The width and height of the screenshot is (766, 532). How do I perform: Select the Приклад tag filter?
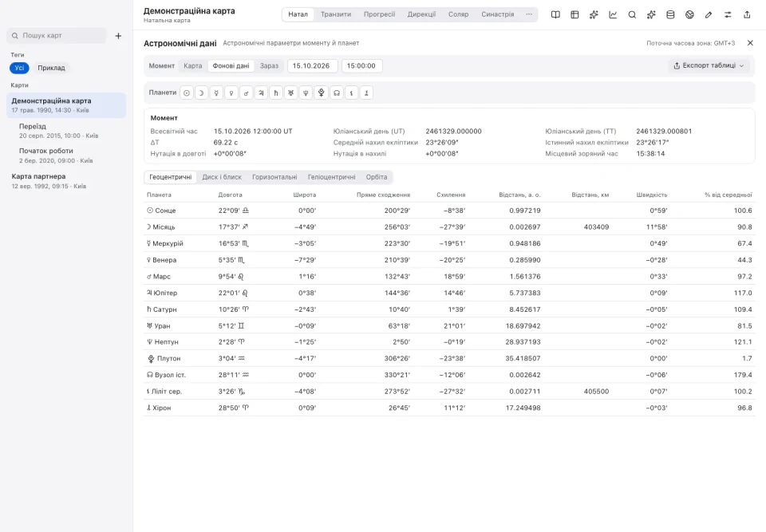pyautogui.click(x=51, y=68)
